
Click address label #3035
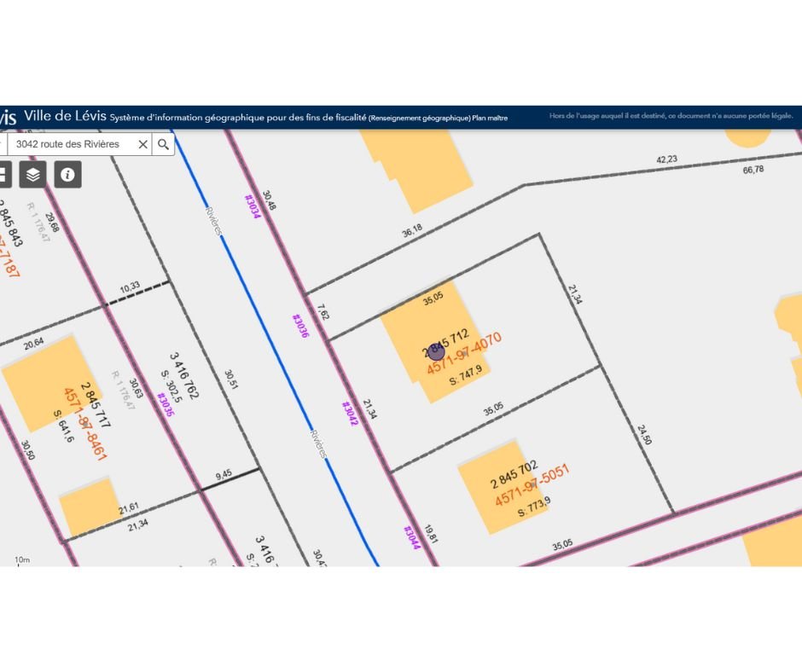(x=166, y=403)
